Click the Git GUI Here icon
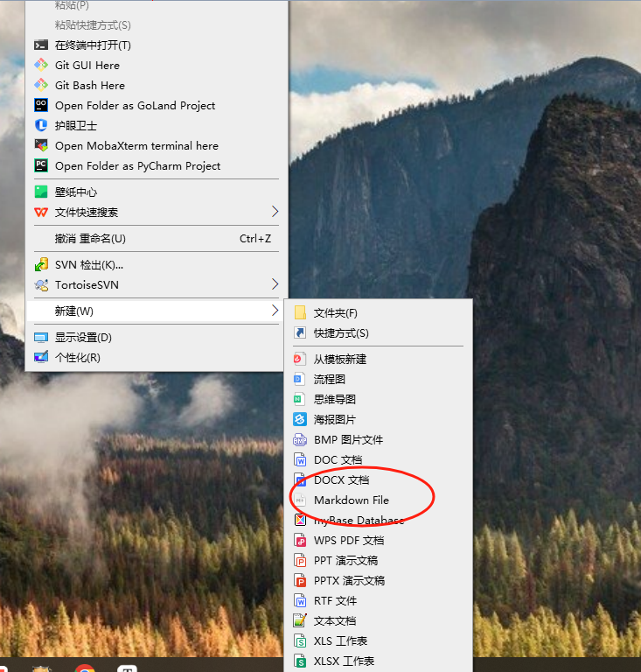 click(40, 65)
